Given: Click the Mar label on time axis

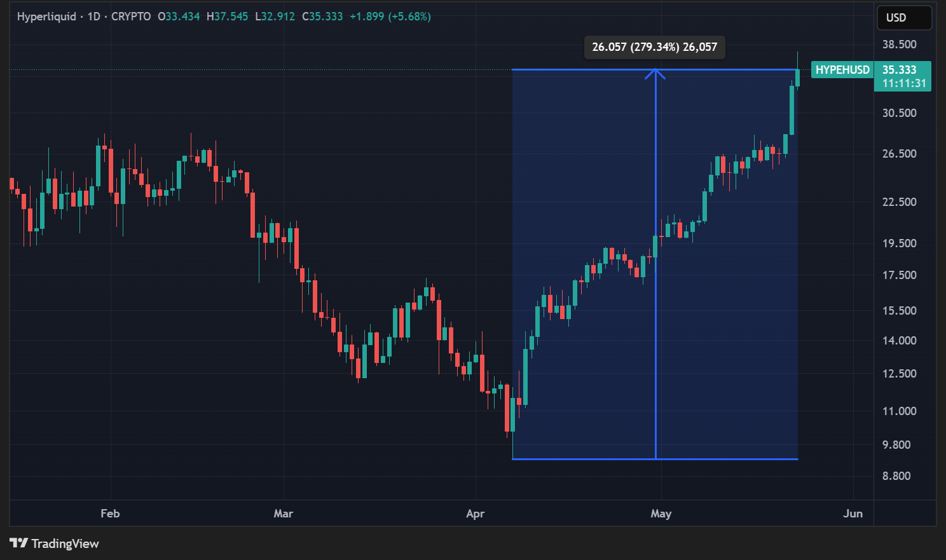Looking at the screenshot, I should (x=283, y=514).
